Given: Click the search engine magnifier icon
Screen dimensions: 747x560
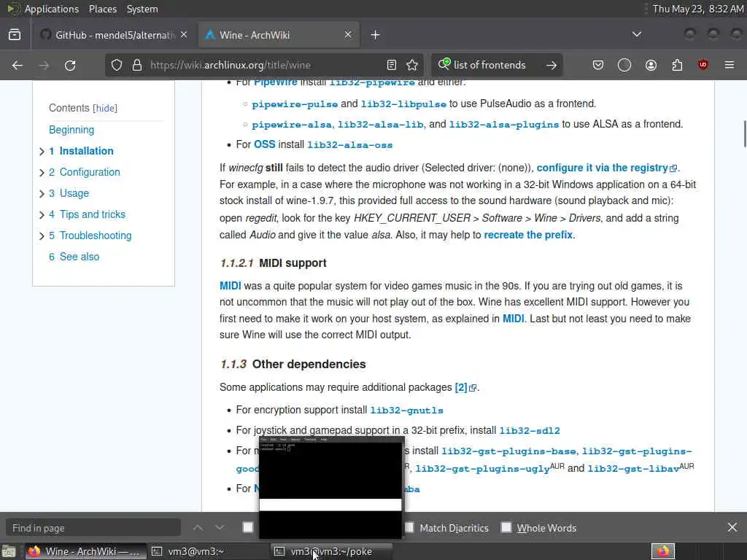Looking at the screenshot, I should pyautogui.click(x=444, y=64).
